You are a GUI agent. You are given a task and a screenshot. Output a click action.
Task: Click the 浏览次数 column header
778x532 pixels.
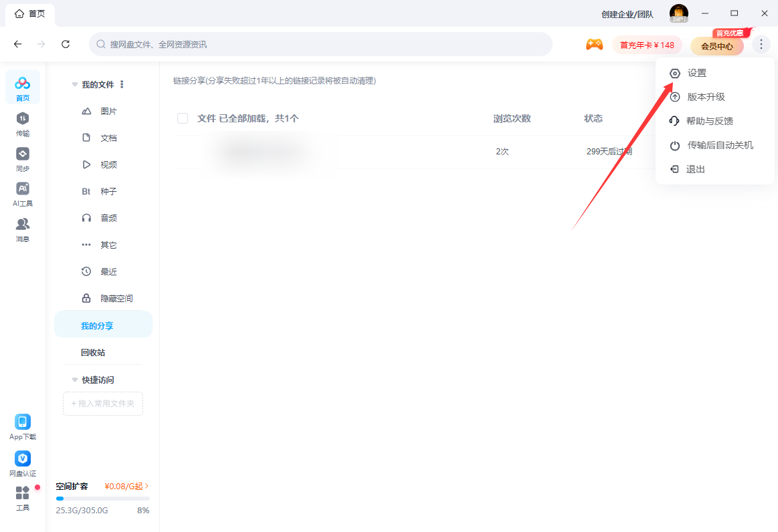tap(512, 118)
